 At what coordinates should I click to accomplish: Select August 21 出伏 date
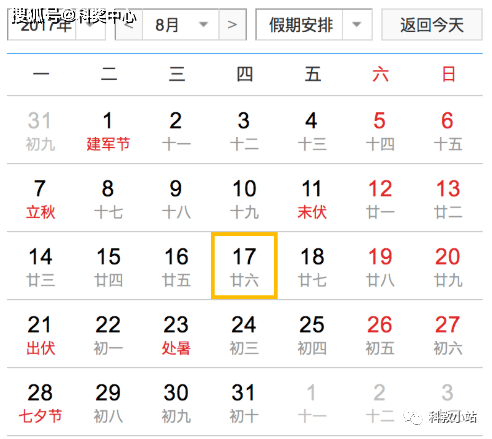(40, 334)
